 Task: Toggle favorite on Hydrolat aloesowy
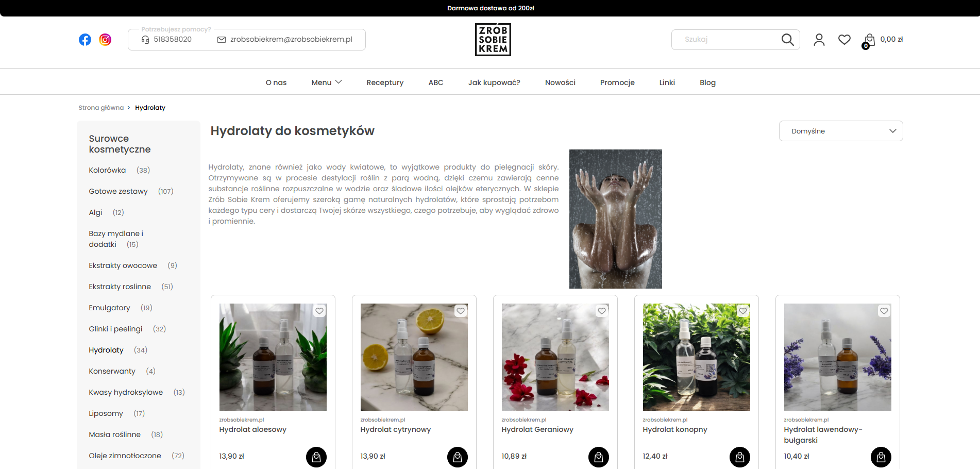[x=319, y=311]
